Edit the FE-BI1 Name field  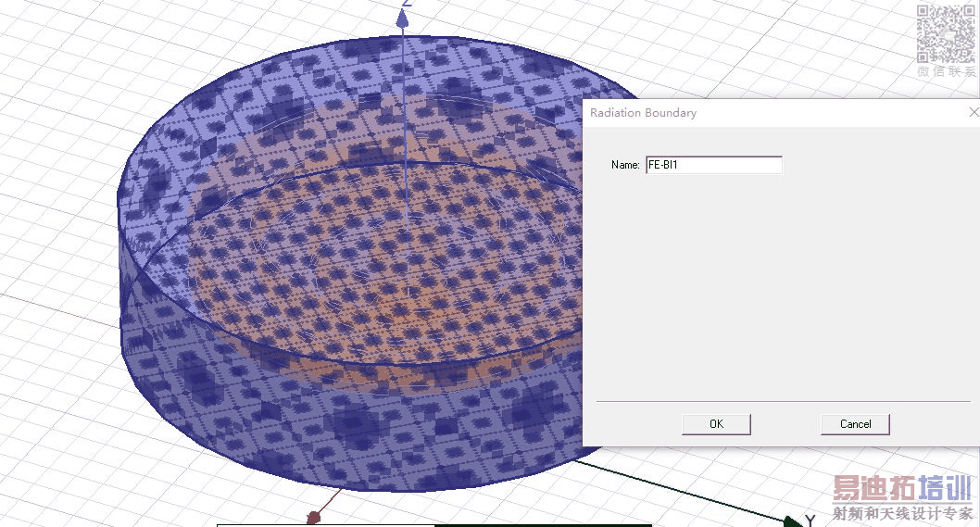(x=714, y=165)
